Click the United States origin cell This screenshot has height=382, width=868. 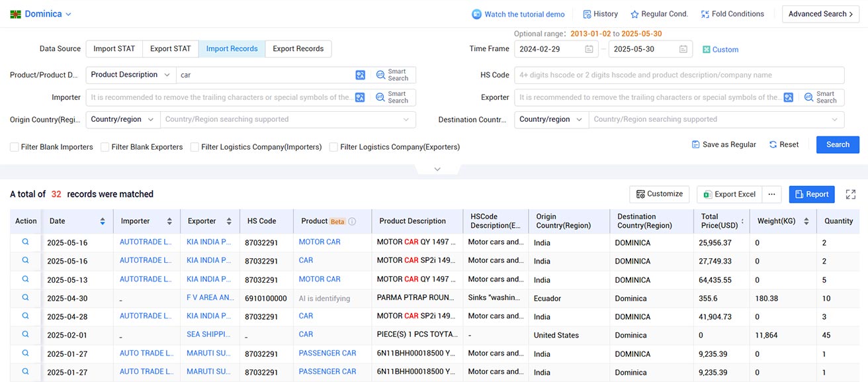[556, 336]
